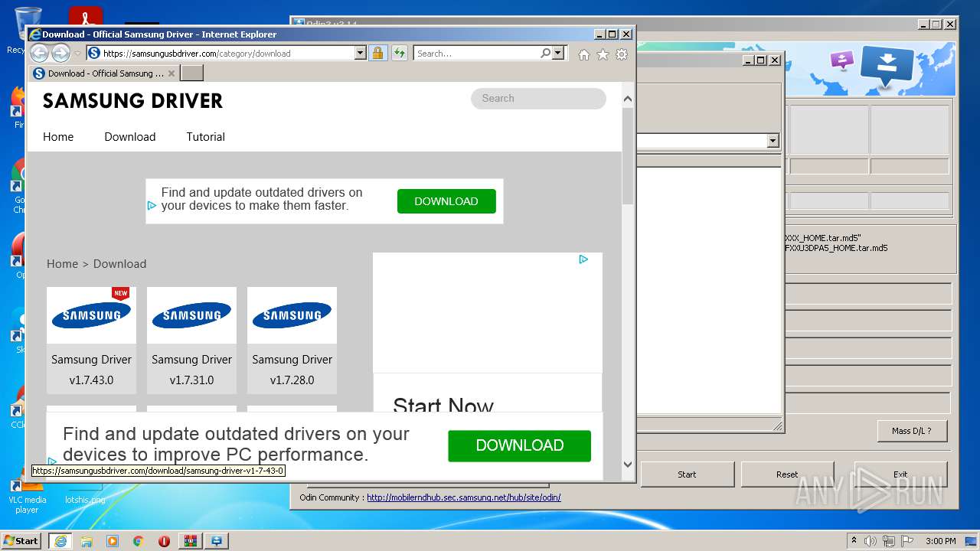
Task: Click Exit button in Odin window
Action: tap(900, 474)
